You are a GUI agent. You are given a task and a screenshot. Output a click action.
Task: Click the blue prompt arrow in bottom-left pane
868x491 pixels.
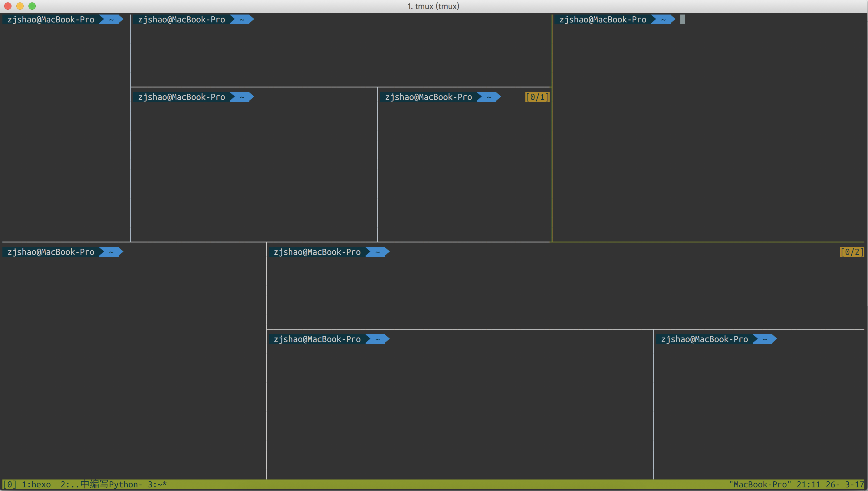click(x=112, y=252)
